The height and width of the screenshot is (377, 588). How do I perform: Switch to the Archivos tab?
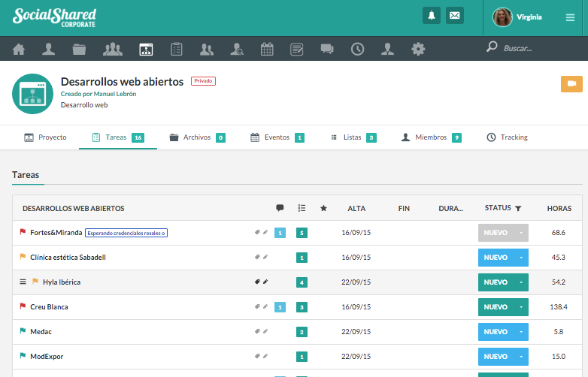[196, 137]
